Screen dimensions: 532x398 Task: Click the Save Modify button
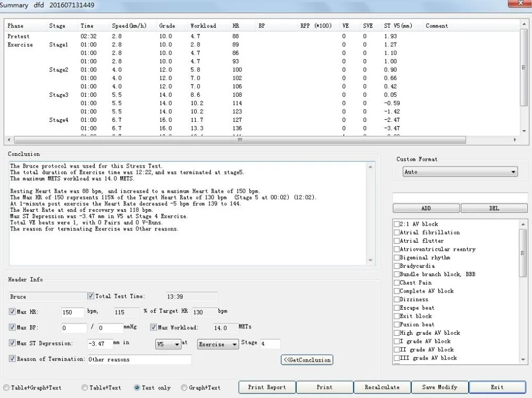(439, 387)
